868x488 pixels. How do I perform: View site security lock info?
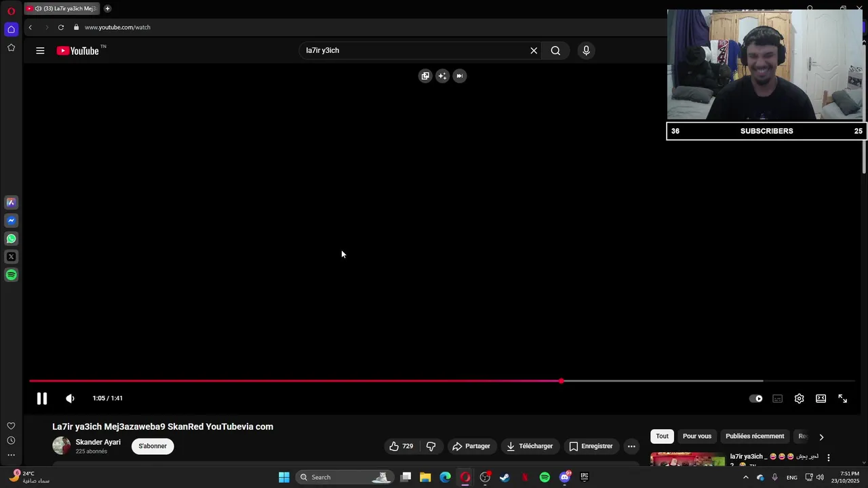pyautogui.click(x=77, y=27)
